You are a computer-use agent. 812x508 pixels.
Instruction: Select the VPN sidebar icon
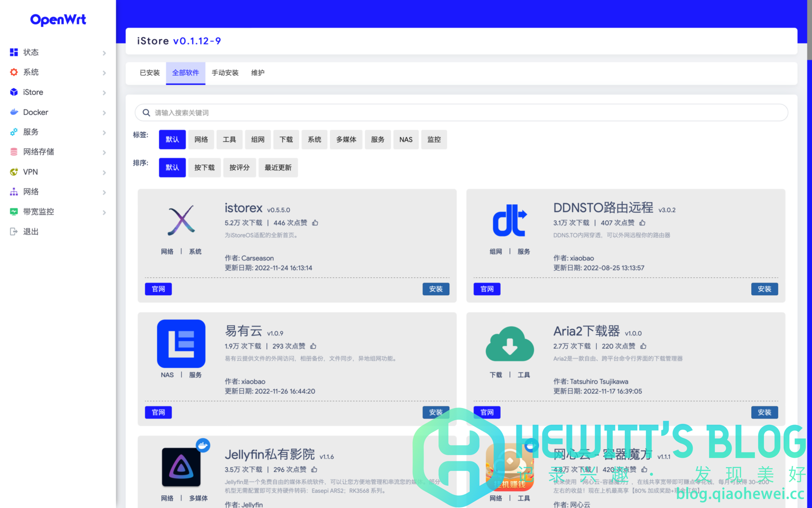point(13,171)
